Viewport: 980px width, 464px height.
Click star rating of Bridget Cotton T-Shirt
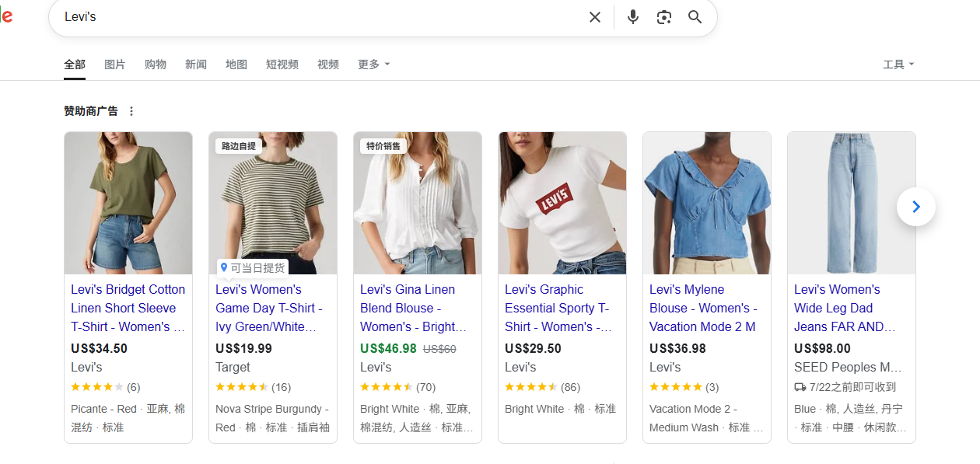97,387
